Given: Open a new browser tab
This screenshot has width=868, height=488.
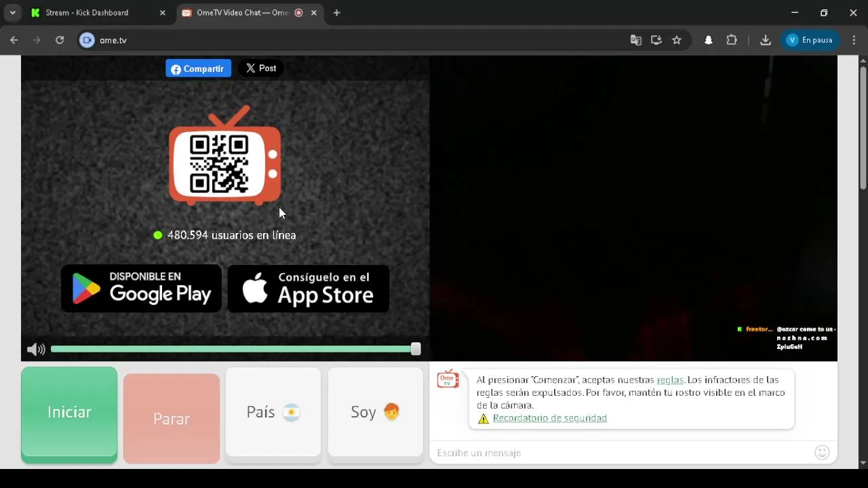Looking at the screenshot, I should 337,12.
